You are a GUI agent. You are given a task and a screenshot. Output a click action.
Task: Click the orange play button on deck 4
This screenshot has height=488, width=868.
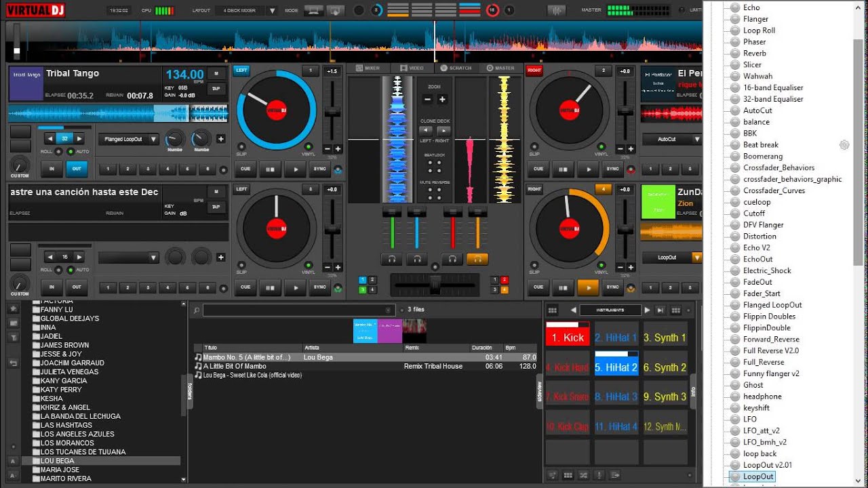(x=587, y=287)
